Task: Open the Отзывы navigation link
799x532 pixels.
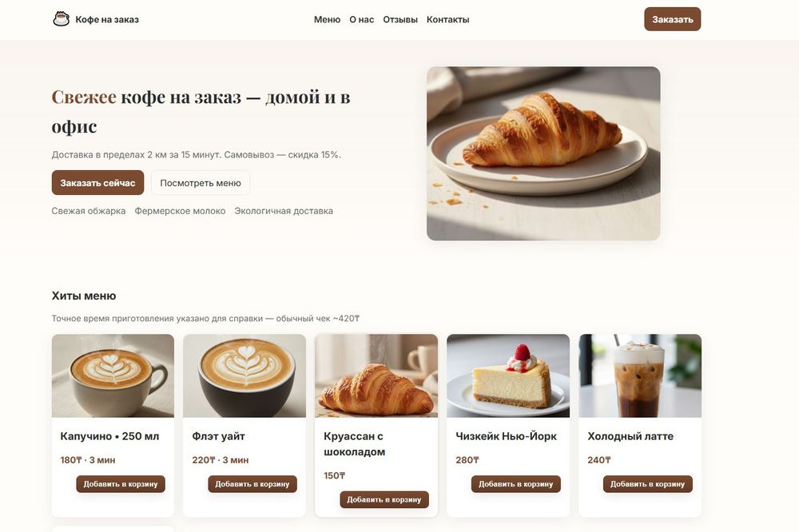Action: [400, 19]
